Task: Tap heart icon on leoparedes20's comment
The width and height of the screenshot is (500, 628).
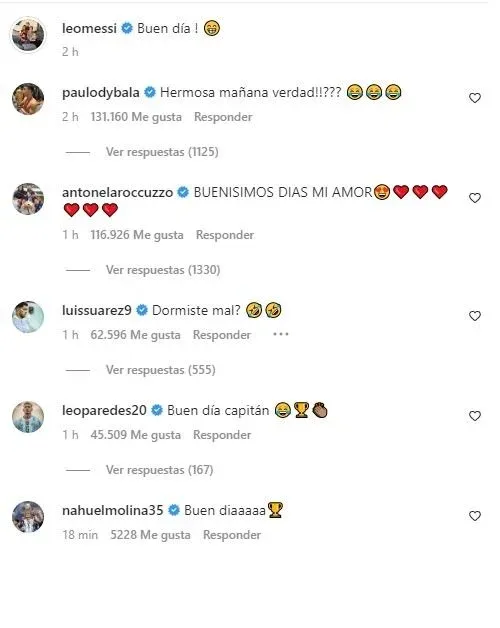Action: pos(475,416)
